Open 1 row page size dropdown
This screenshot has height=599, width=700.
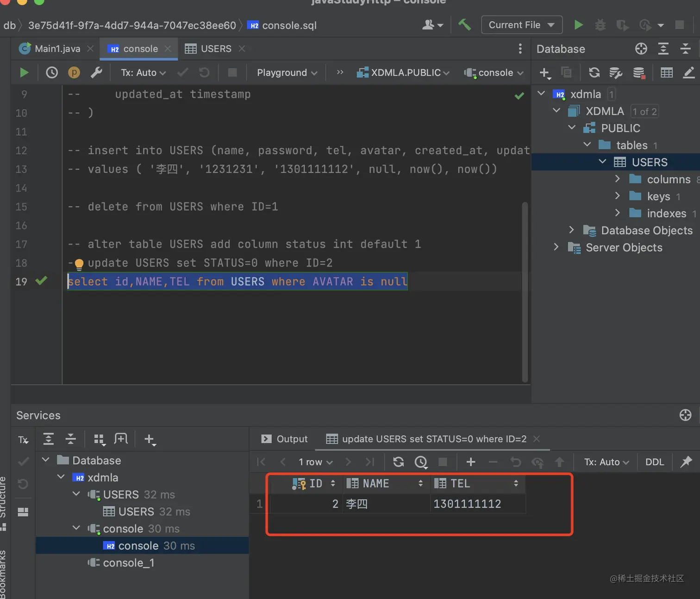[x=316, y=462]
